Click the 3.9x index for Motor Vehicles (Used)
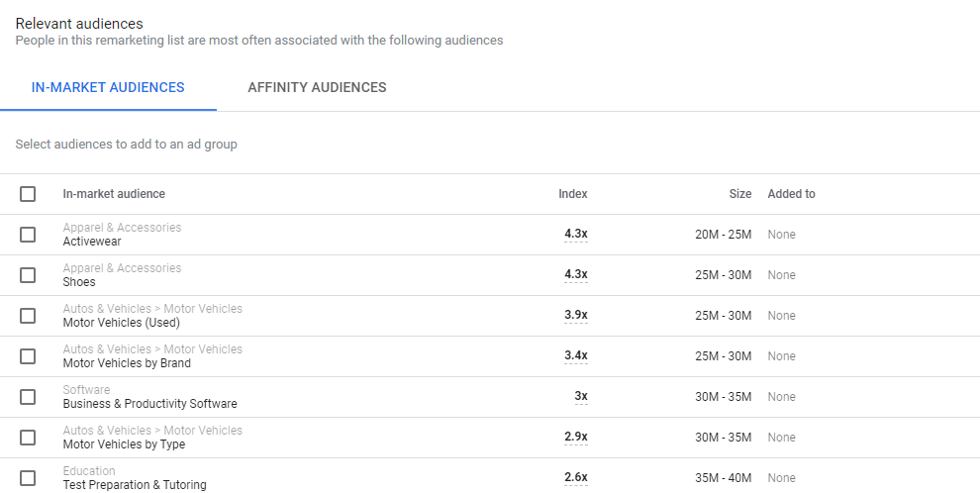 [x=575, y=316]
